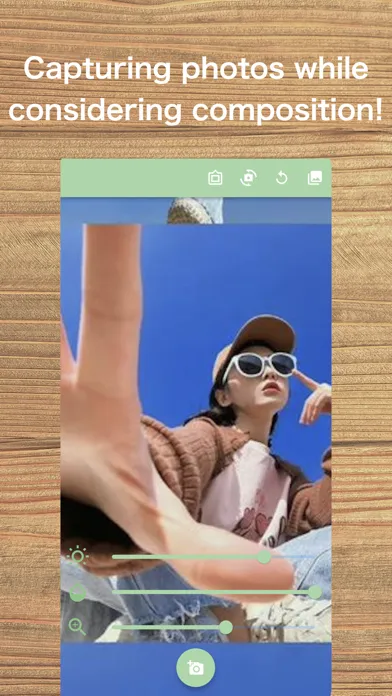The width and height of the screenshot is (392, 696).
Task: Click the zoom magnifier plus icon
Action: [x=77, y=627]
